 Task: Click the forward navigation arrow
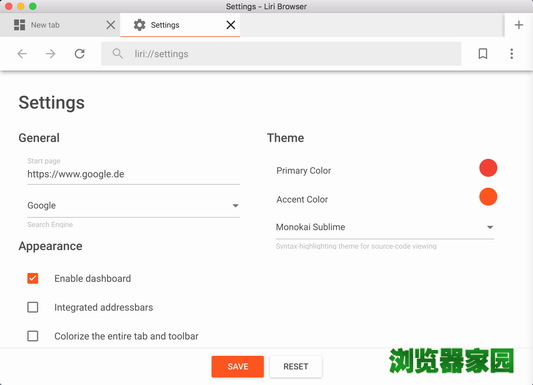pos(51,54)
